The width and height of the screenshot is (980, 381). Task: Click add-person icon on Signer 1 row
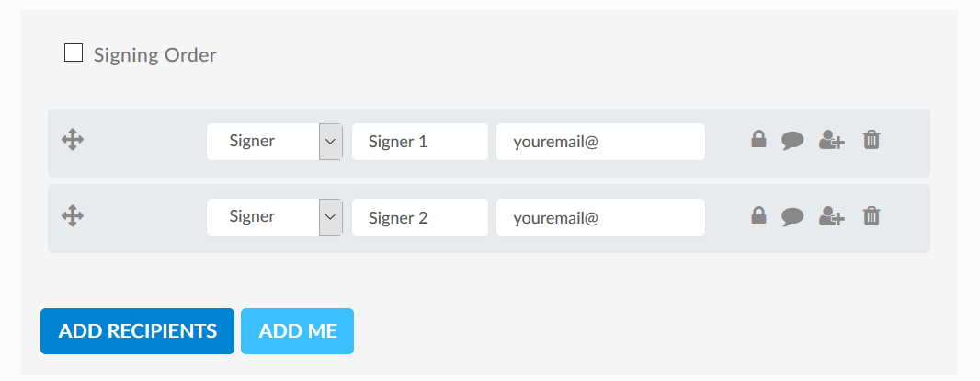[832, 140]
